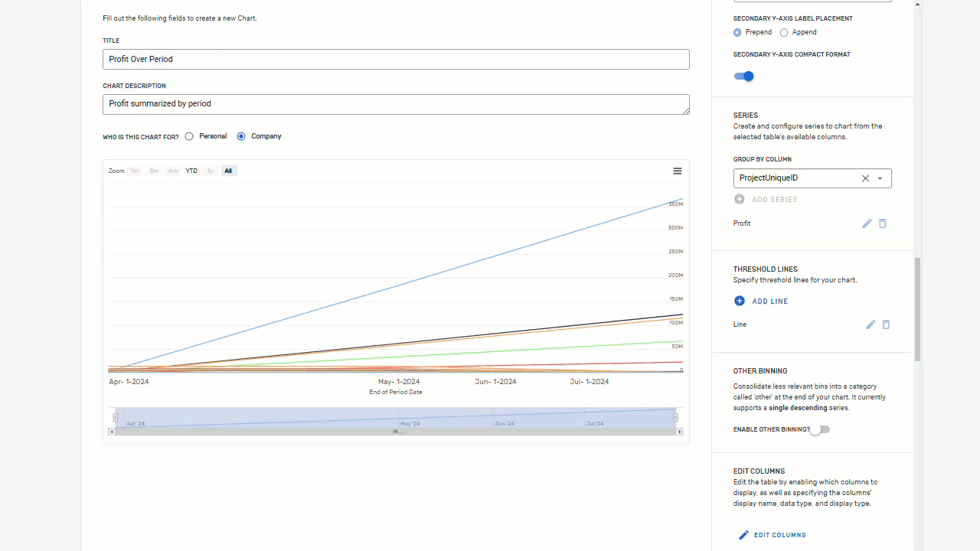Choose Prepend for secondary Y-axis label
This screenshot has width=980, height=551.
[737, 32]
